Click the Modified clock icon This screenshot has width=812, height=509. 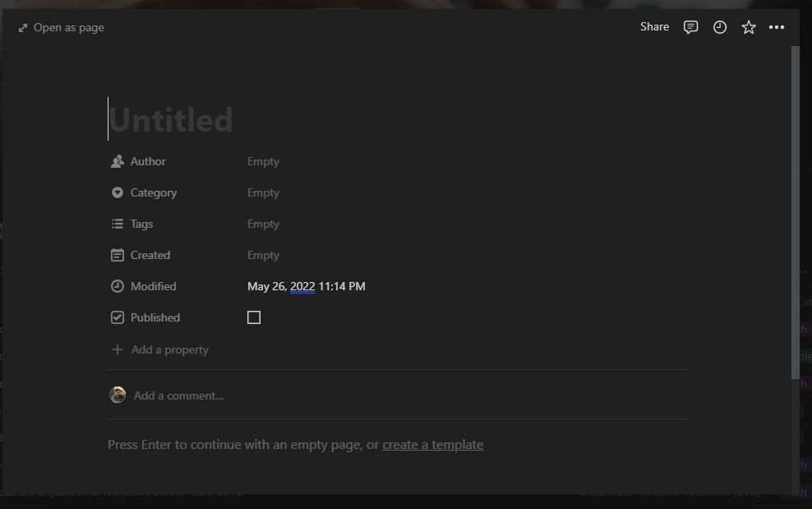(x=118, y=286)
